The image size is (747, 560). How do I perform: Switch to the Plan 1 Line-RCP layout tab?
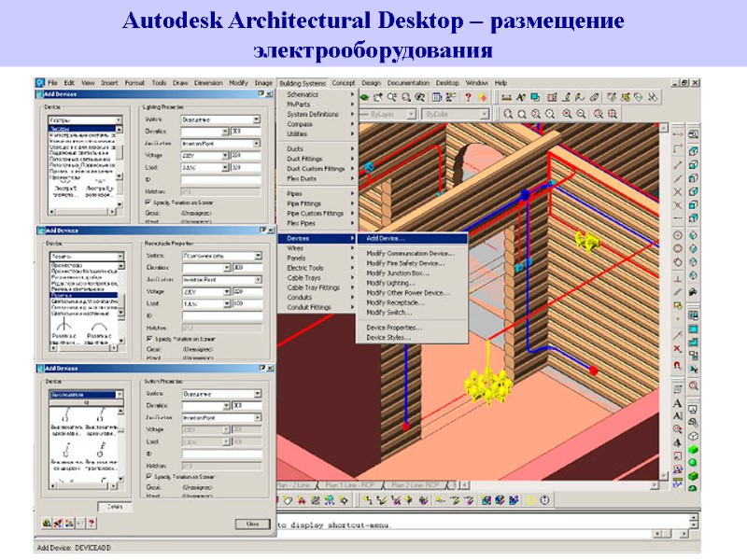click(x=349, y=485)
